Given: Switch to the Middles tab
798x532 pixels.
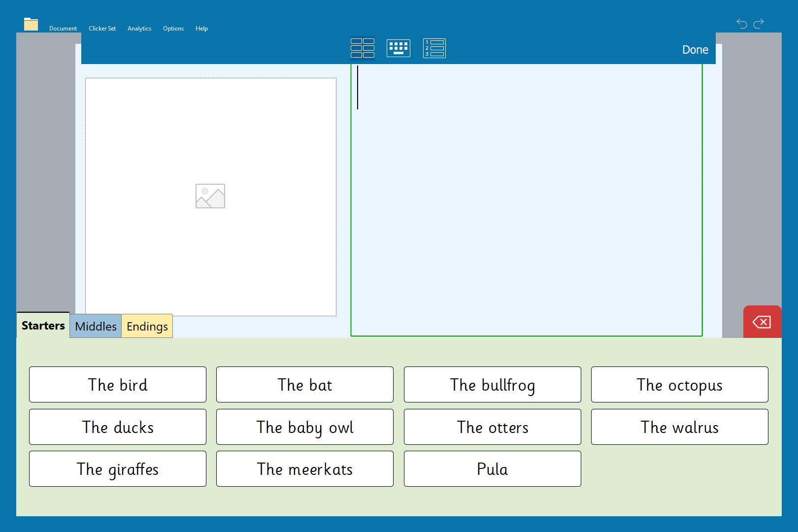Looking at the screenshot, I should [x=96, y=326].
